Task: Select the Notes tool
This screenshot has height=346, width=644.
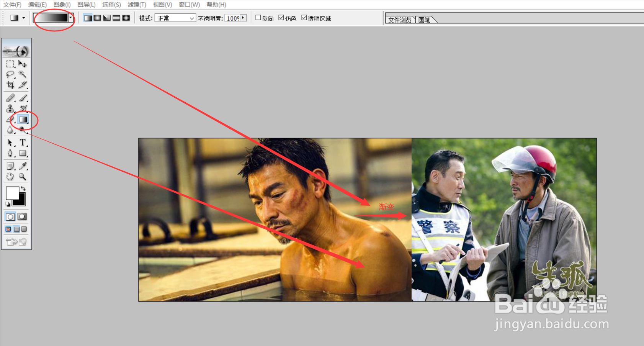Action: pos(10,166)
